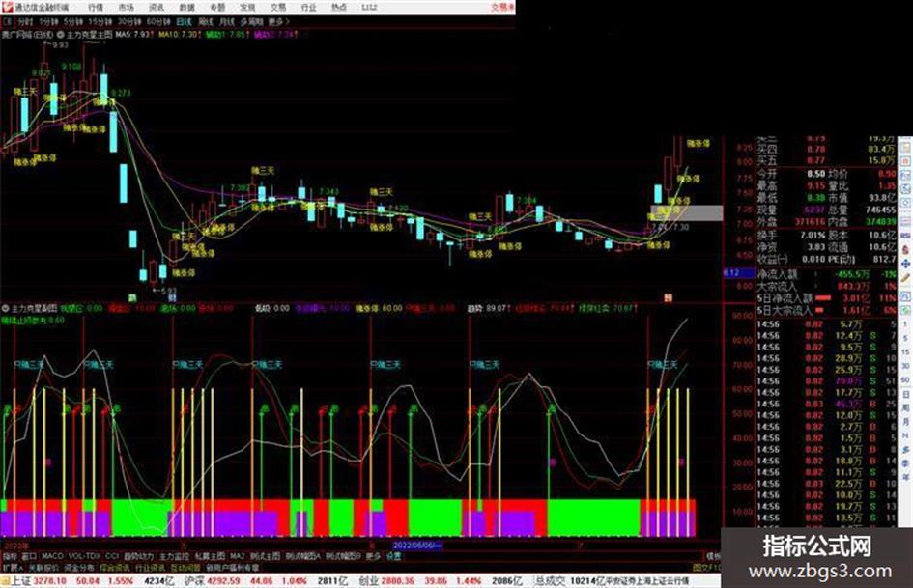913x588 pixels.
Task: Select the L1L2 menu item
Action: (369, 8)
